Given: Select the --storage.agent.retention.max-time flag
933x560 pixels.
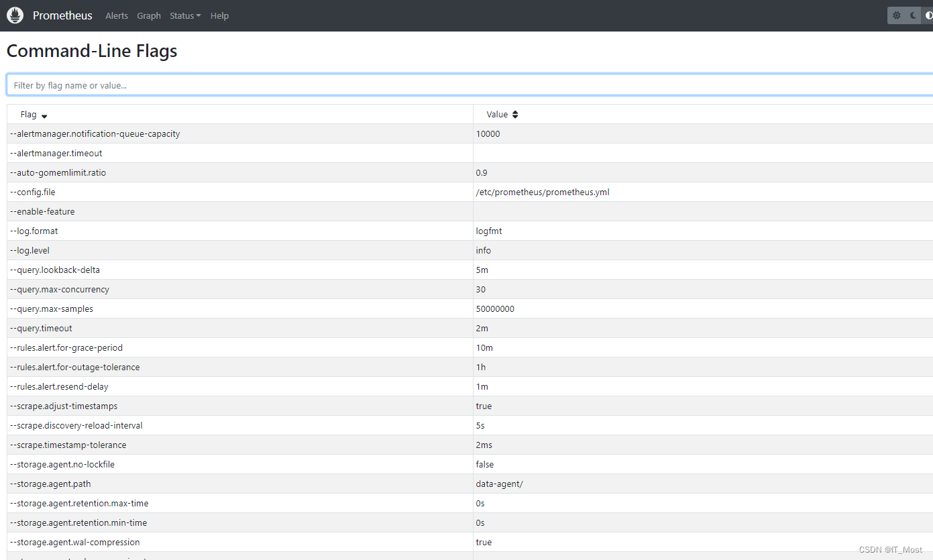Looking at the screenshot, I should coord(79,504).
